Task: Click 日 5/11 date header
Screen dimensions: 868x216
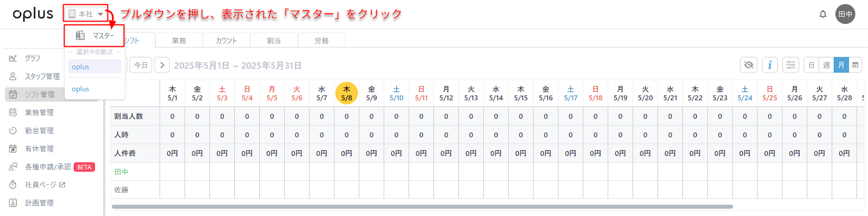Action: pos(422,93)
